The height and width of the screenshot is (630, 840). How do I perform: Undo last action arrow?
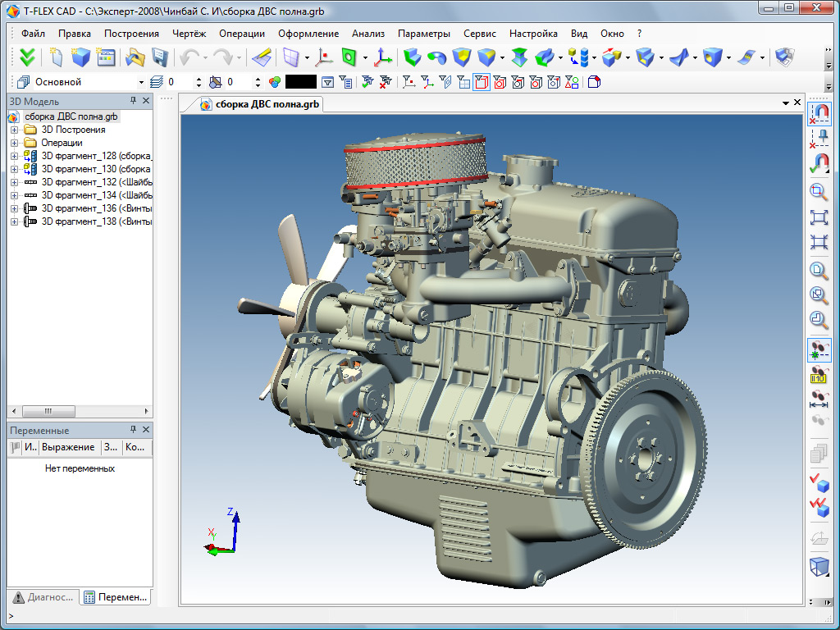click(189, 57)
